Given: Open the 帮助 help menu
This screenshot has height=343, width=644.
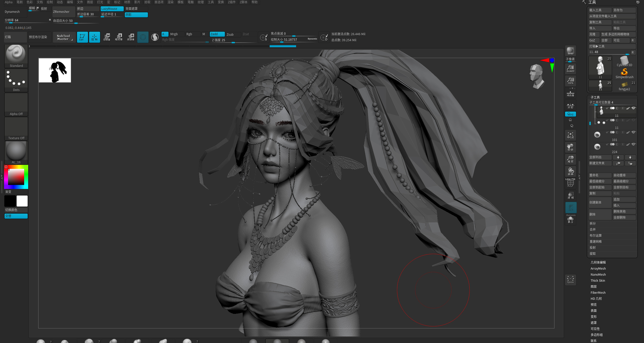Looking at the screenshot, I should point(255,2).
